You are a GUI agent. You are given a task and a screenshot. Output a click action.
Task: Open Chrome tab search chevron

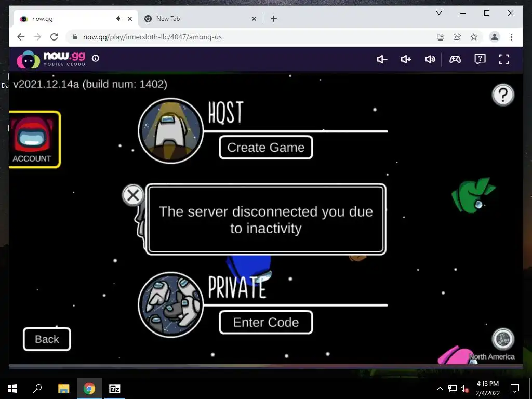[438, 13]
